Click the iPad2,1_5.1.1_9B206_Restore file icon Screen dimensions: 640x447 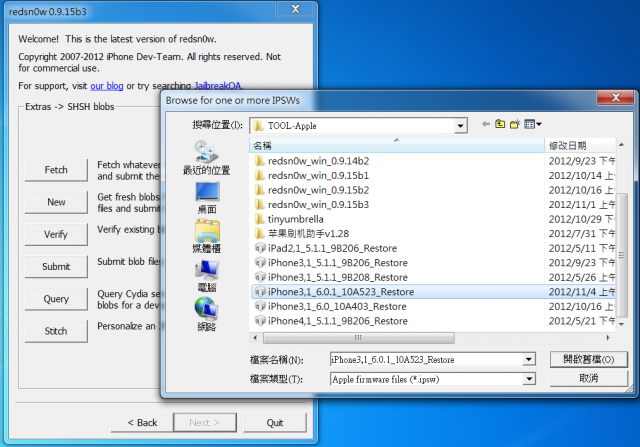pyautogui.click(x=260, y=248)
